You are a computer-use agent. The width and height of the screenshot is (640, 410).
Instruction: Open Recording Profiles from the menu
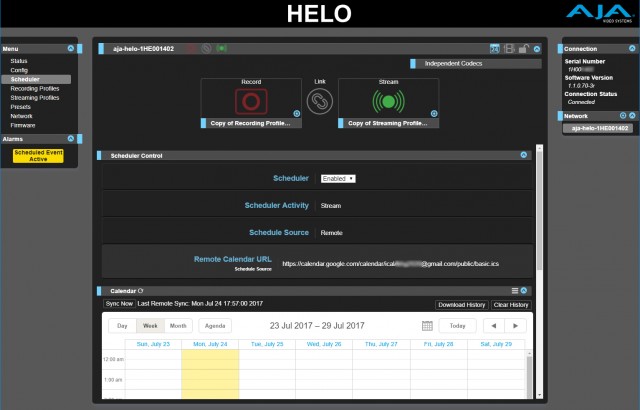click(35, 88)
